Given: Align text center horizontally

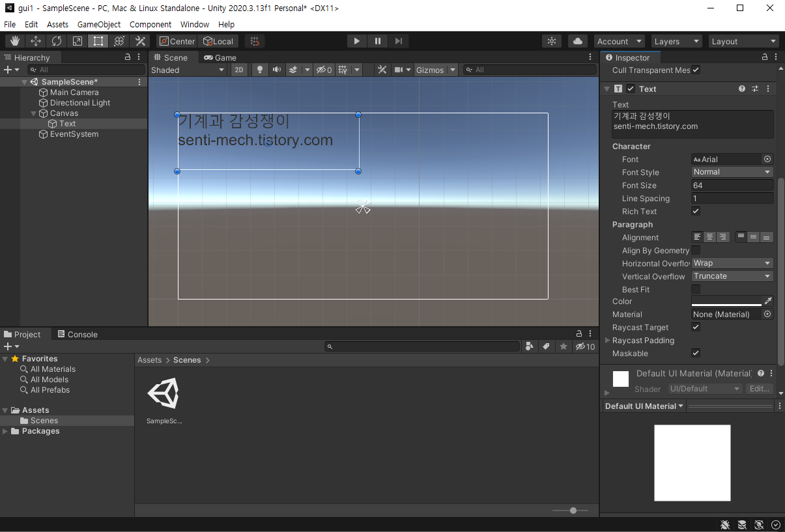Looking at the screenshot, I should click(709, 237).
